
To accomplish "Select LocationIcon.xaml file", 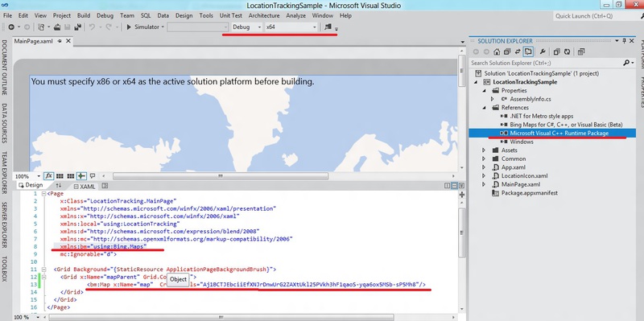I will [x=525, y=175].
